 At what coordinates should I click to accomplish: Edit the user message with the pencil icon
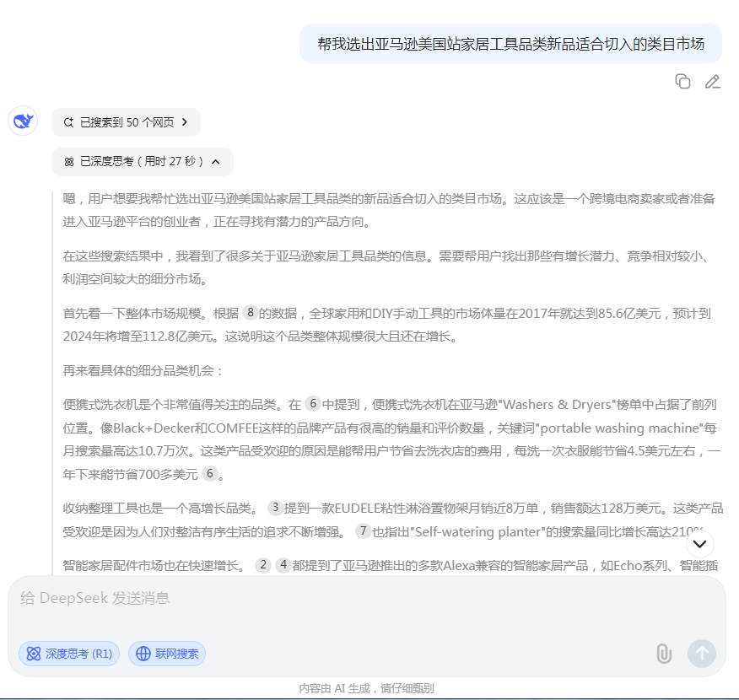click(713, 82)
